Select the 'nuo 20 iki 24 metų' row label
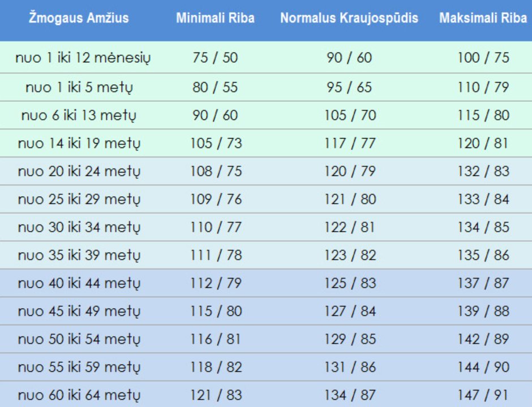Image resolution: width=532 pixels, height=407 pixels. [x=79, y=171]
